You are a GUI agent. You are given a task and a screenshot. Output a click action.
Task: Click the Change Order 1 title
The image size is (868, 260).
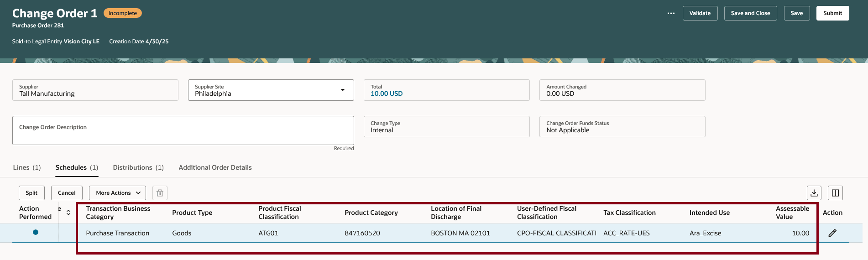[55, 13]
